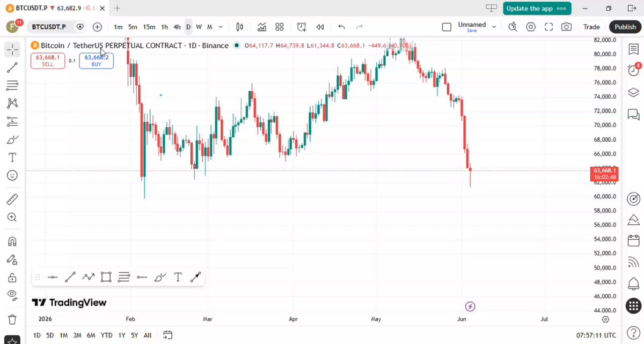Open the quick search icon
Image resolution: width=644 pixels, height=344 pixels.
(513, 27)
